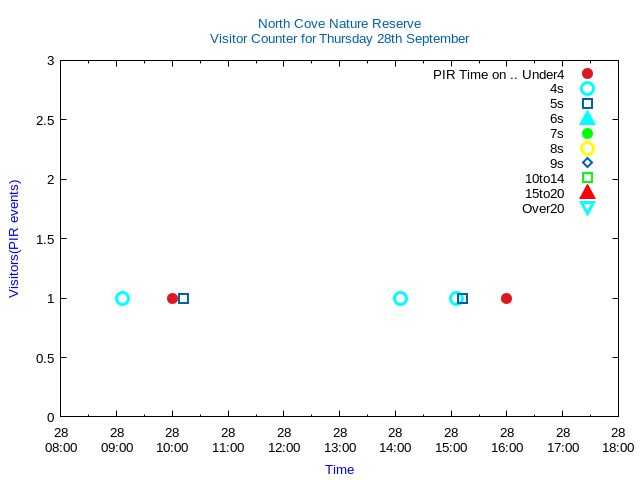Click the Visitor Counter date subtitle
Image resolution: width=640 pixels, height=480 pixels.
click(339, 38)
